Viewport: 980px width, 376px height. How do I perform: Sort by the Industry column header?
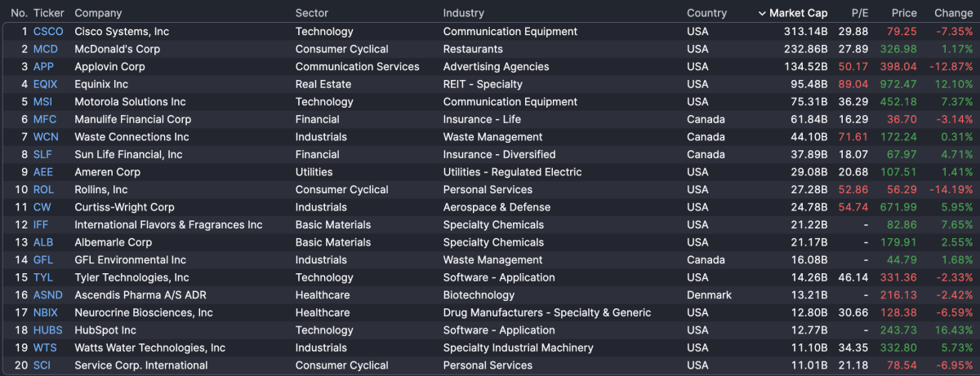464,13
